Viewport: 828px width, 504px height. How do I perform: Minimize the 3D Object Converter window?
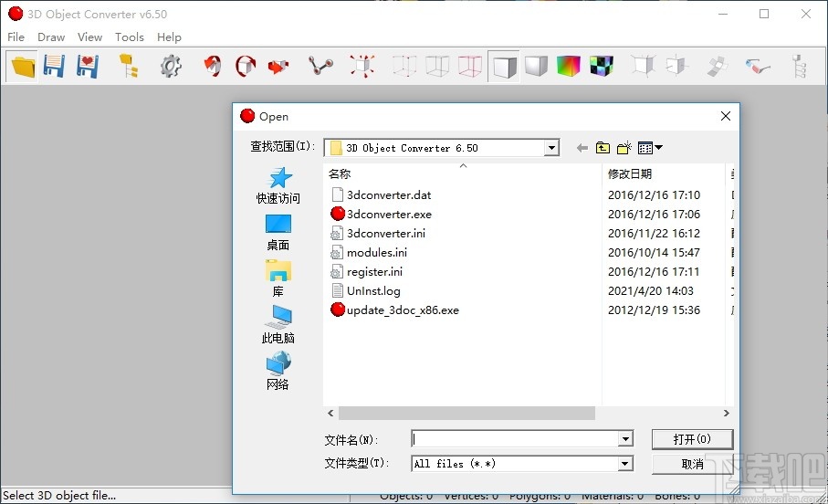pyautogui.click(x=723, y=14)
